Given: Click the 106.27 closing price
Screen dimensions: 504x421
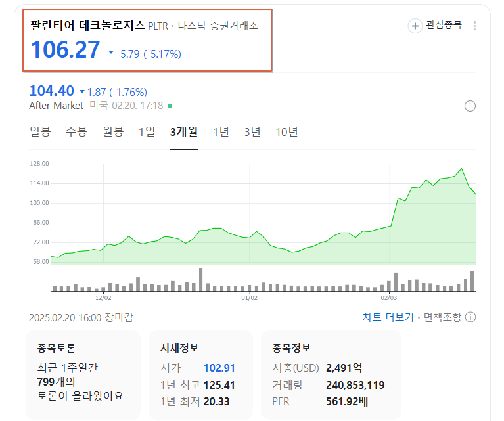Looking at the screenshot, I should 66,49.
